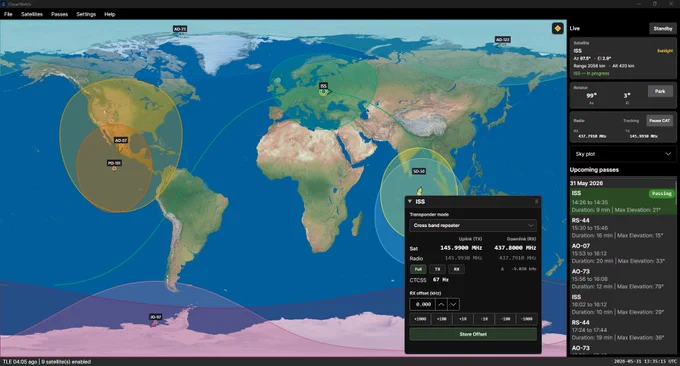
Task: Subtract -1000 from RX offset
Action: 526,319
